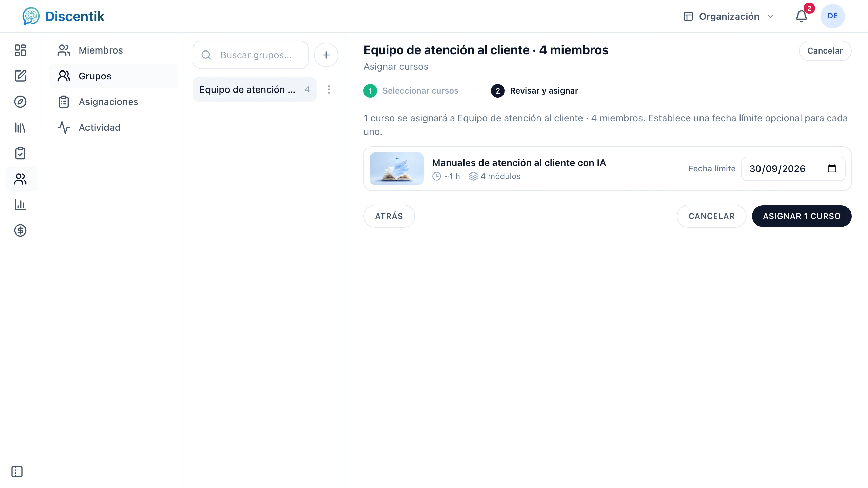Click the CANCELAR button near the bottom
This screenshot has width=868, height=488.
tap(711, 216)
